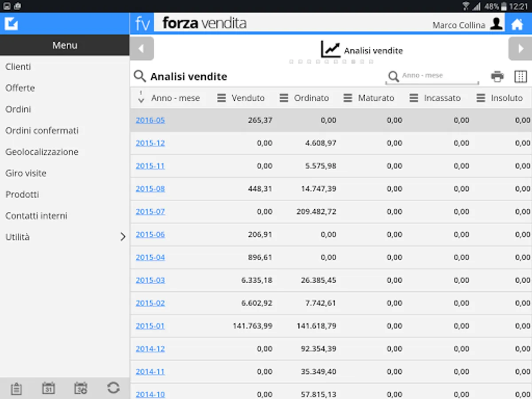Select the 92.354,39 Ordinato cell
532x399 pixels.
[x=318, y=349]
